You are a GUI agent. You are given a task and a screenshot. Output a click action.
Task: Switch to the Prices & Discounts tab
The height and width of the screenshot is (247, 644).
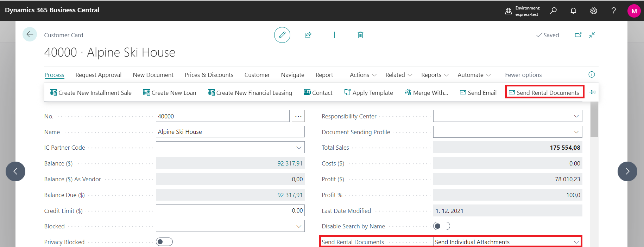209,75
